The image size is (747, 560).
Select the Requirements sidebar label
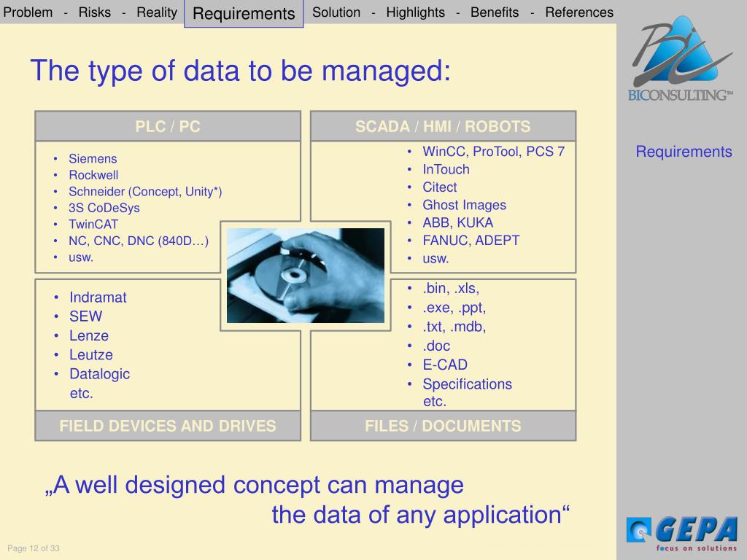(684, 152)
